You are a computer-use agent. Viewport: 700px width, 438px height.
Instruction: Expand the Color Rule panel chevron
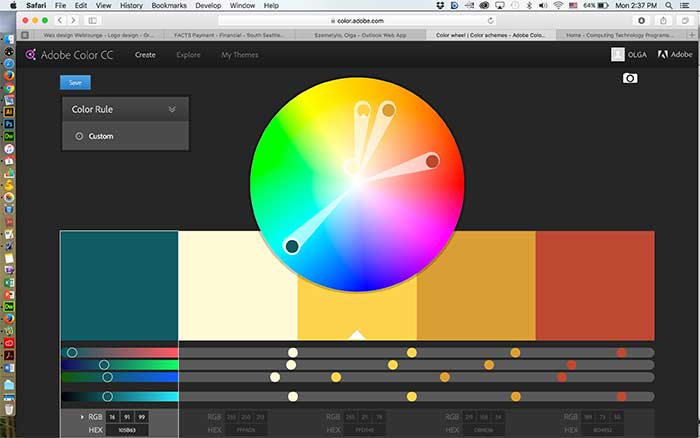(x=172, y=109)
